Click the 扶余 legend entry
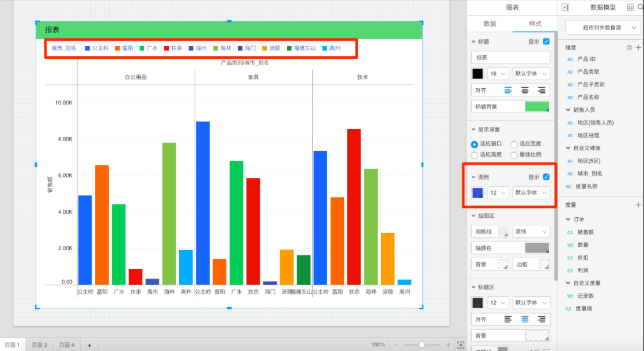The height and width of the screenshot is (351, 644). tap(173, 48)
